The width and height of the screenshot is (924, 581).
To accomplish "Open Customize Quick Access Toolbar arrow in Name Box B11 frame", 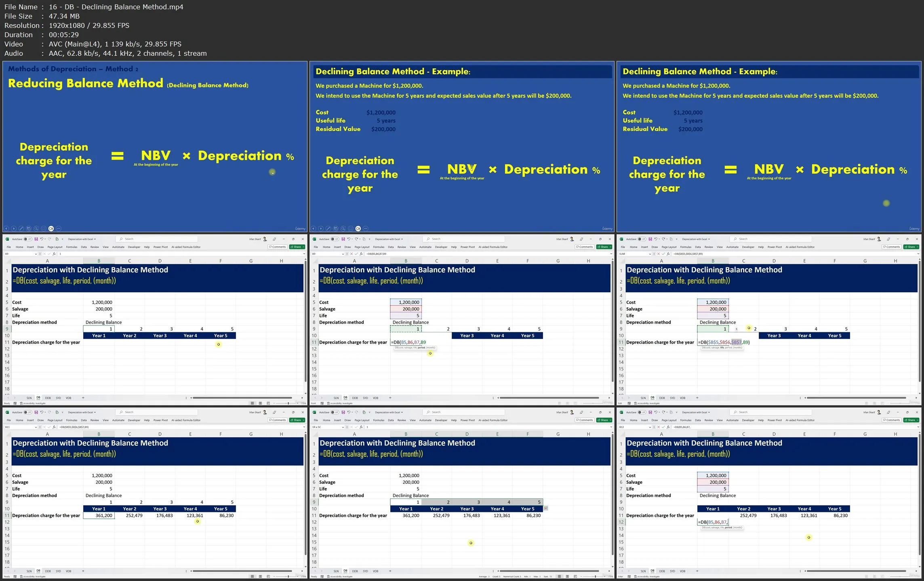I will [x=63, y=412].
